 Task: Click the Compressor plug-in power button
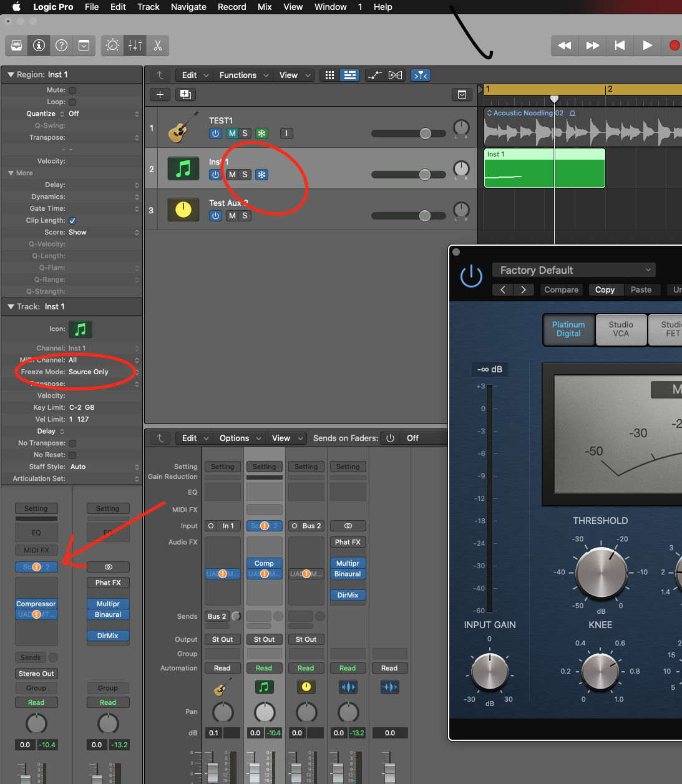tap(471, 276)
